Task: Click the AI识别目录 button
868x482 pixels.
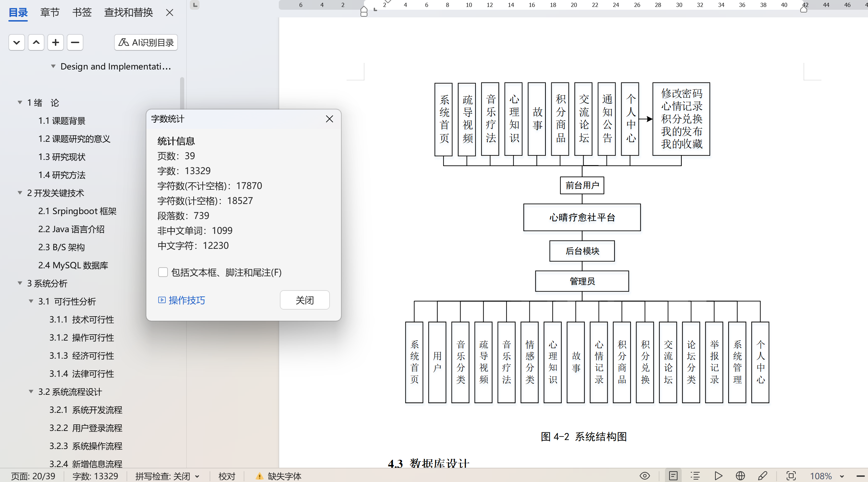Action: pos(146,42)
